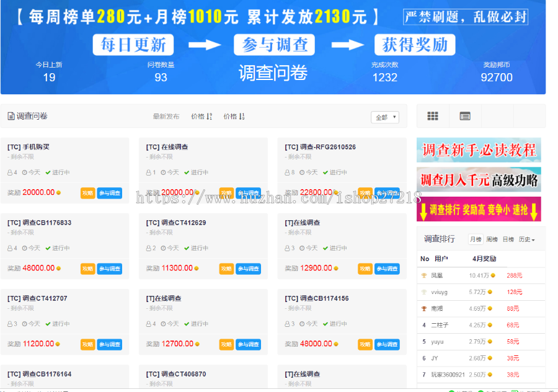Open survey [TC] 调查CB1176833

pyautogui.click(x=40, y=223)
